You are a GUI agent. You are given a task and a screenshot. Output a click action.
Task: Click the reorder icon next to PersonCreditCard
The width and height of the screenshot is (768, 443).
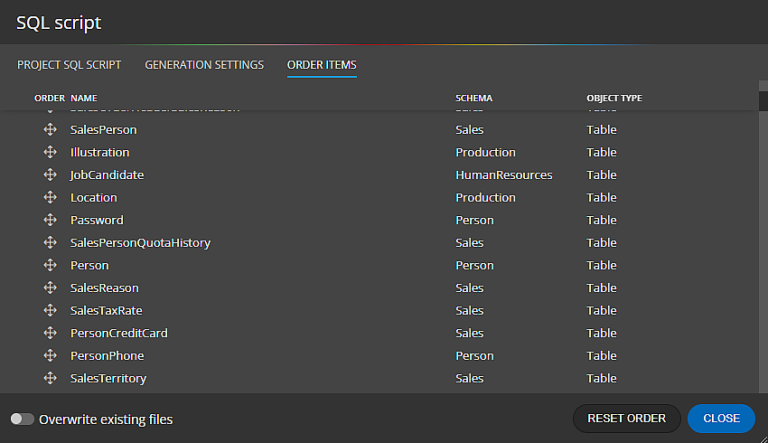(50, 333)
